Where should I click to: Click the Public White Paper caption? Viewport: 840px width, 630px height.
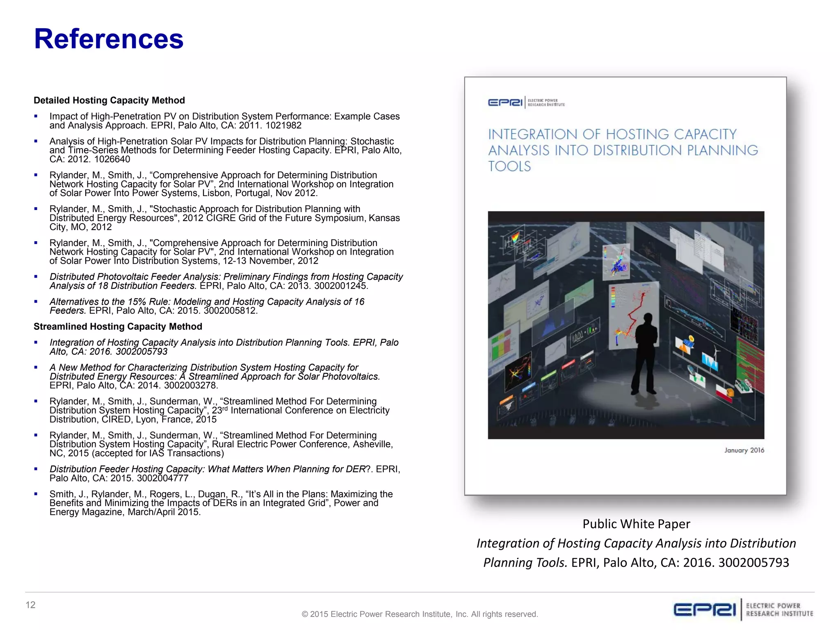[x=636, y=524]
